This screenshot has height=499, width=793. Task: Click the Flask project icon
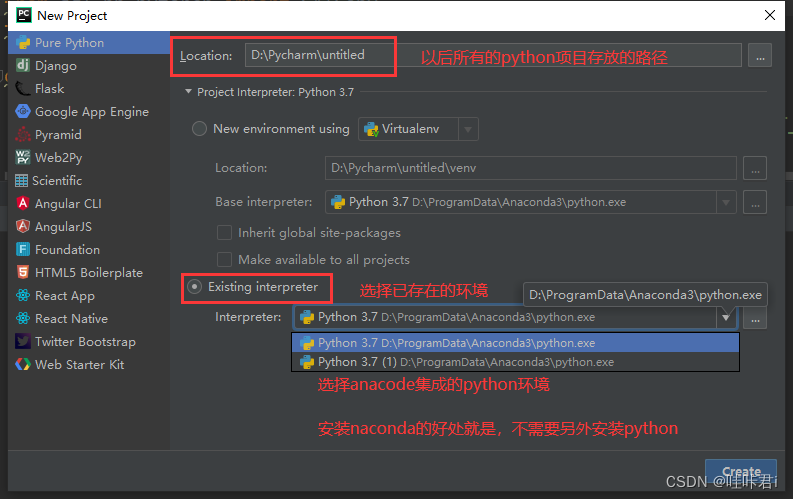[x=23, y=88]
